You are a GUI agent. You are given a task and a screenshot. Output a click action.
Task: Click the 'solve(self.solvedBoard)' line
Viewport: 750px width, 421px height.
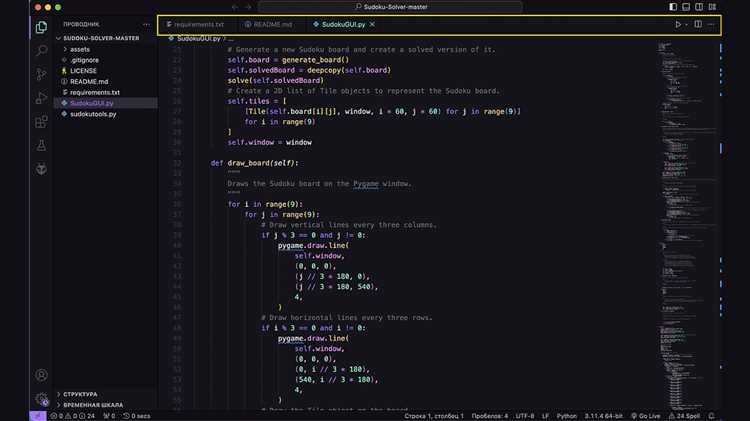pyautogui.click(x=276, y=80)
